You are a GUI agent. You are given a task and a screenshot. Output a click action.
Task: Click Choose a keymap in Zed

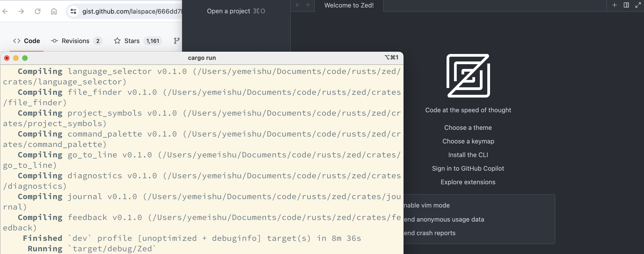point(468,141)
